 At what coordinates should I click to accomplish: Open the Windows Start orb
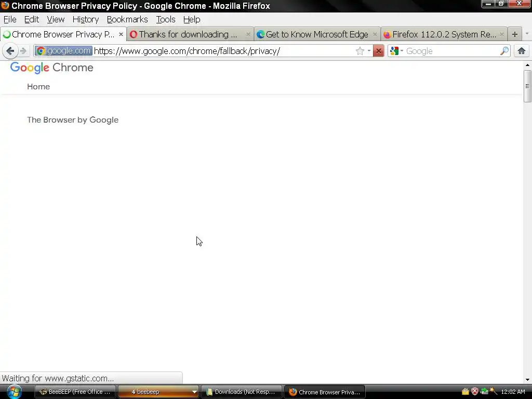point(14,392)
